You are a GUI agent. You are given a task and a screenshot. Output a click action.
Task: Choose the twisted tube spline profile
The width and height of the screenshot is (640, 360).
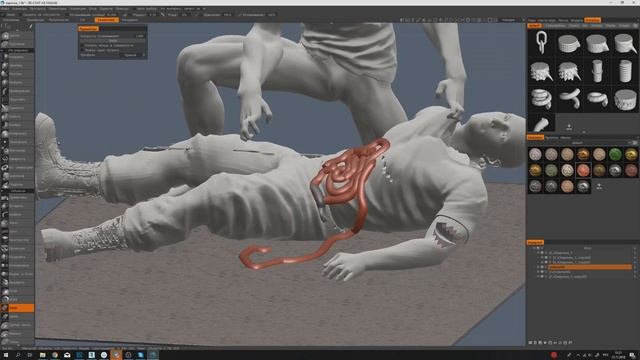[569, 99]
